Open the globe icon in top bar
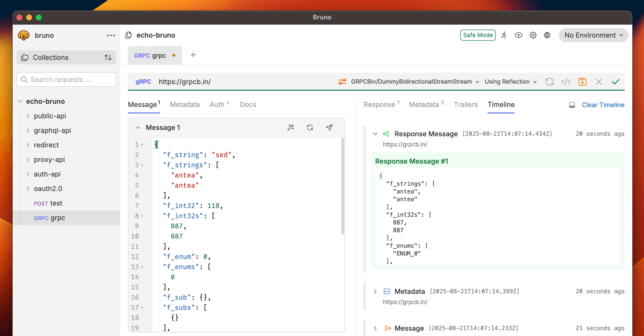The image size is (644, 336). click(547, 35)
